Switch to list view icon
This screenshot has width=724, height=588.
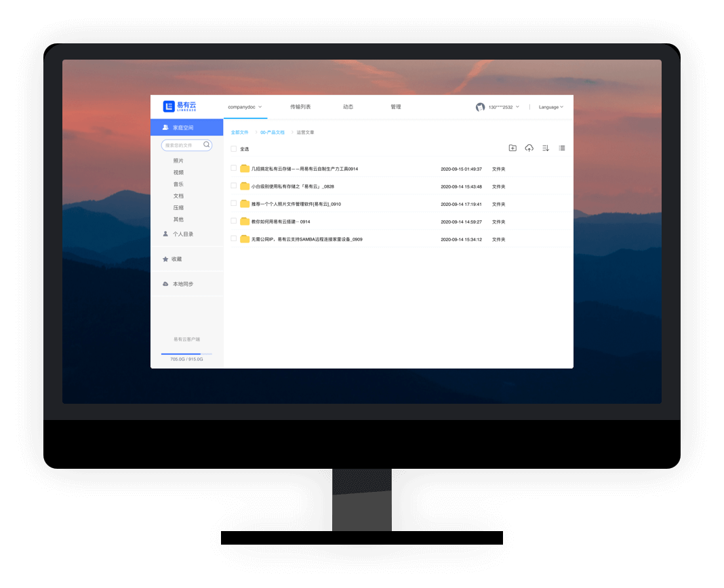(562, 148)
